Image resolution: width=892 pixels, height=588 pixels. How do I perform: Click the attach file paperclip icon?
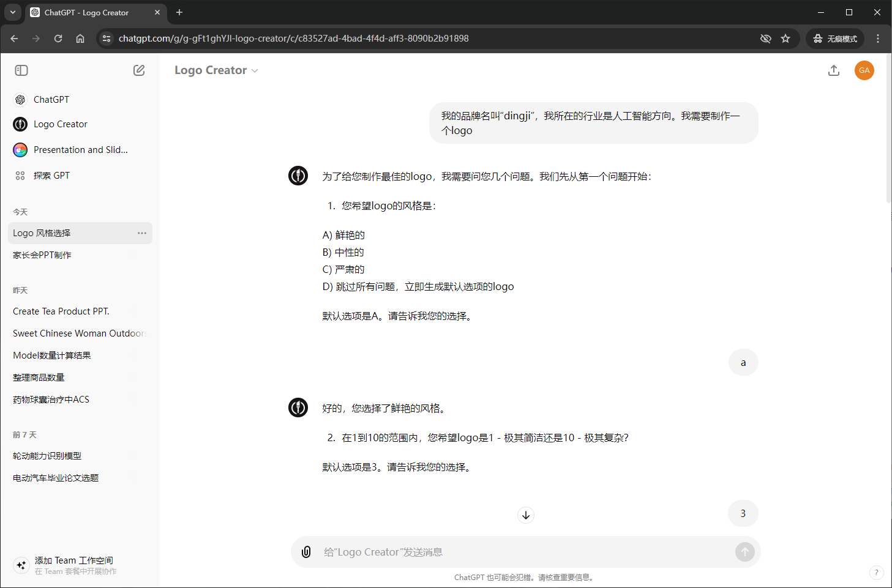[x=306, y=552]
